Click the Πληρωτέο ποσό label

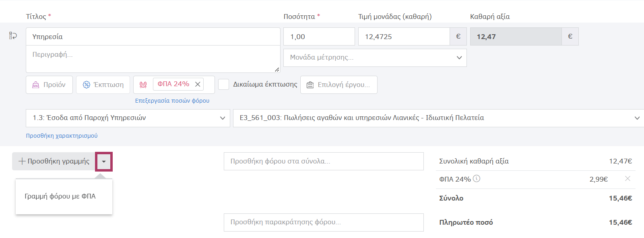[x=466, y=222]
